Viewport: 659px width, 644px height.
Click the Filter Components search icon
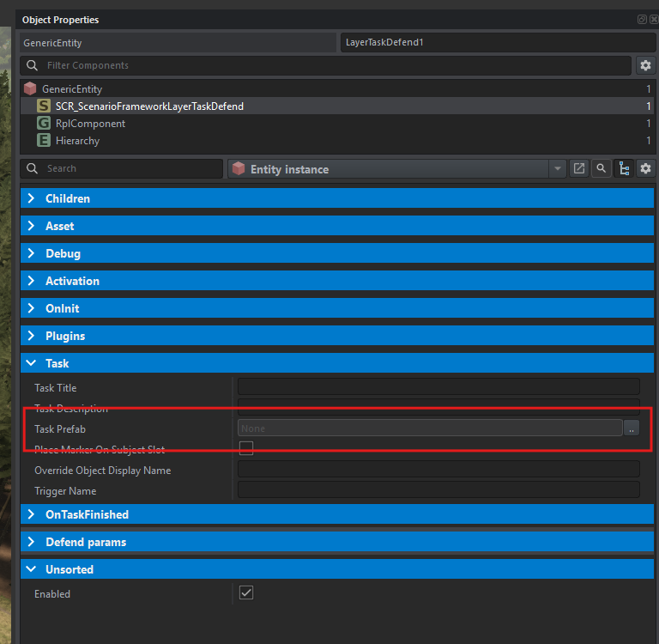pos(32,65)
